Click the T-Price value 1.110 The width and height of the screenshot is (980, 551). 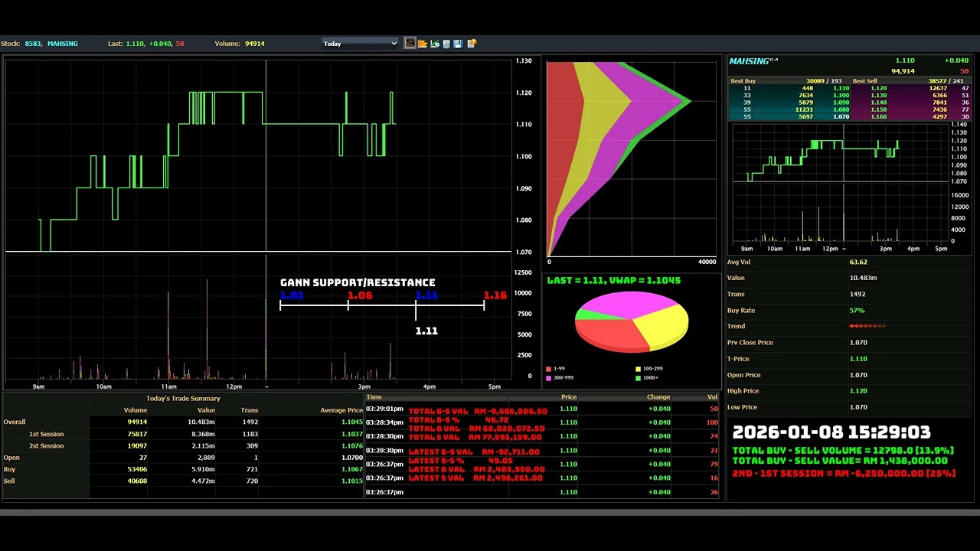(857, 359)
